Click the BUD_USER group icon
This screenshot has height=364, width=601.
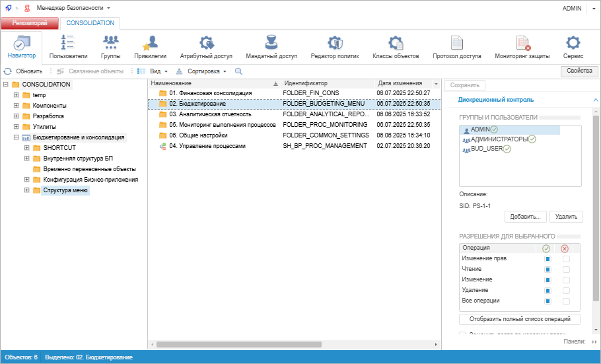pos(466,149)
